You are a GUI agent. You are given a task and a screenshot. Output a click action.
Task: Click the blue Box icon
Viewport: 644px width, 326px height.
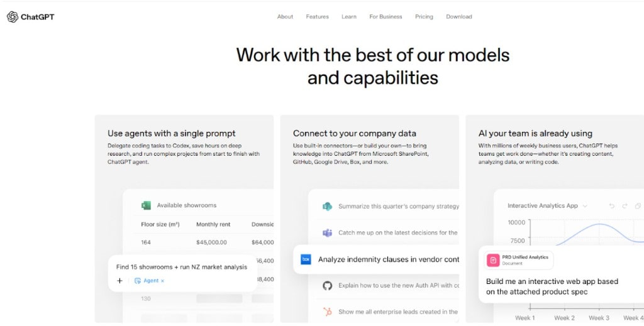pyautogui.click(x=306, y=259)
